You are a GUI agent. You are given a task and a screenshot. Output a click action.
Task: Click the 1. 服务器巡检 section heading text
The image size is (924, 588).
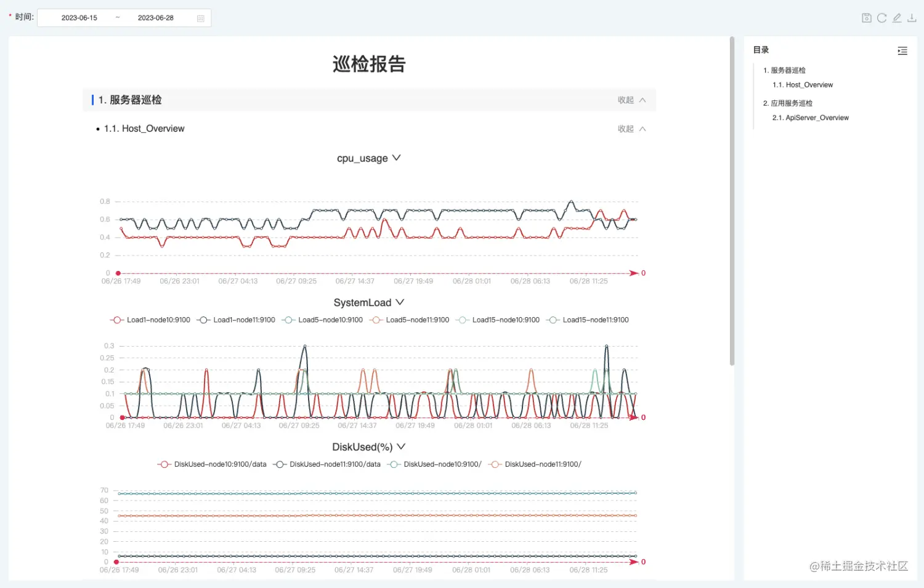coord(130,100)
